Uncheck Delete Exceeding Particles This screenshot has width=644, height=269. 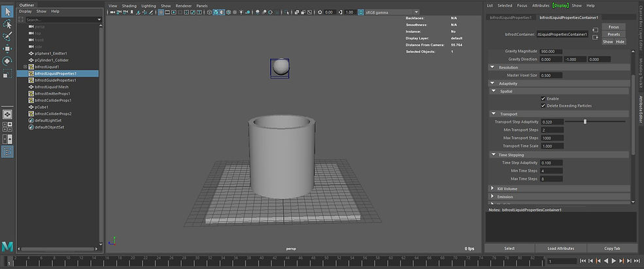pos(543,106)
